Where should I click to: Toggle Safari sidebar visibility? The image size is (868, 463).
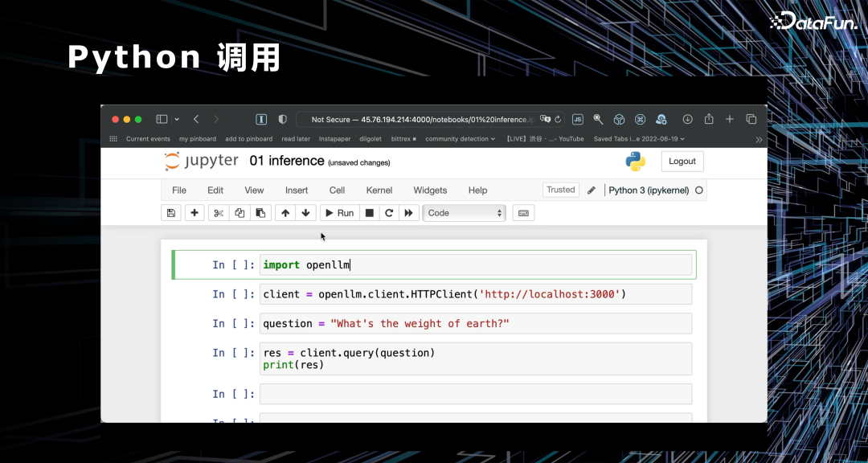pos(162,119)
